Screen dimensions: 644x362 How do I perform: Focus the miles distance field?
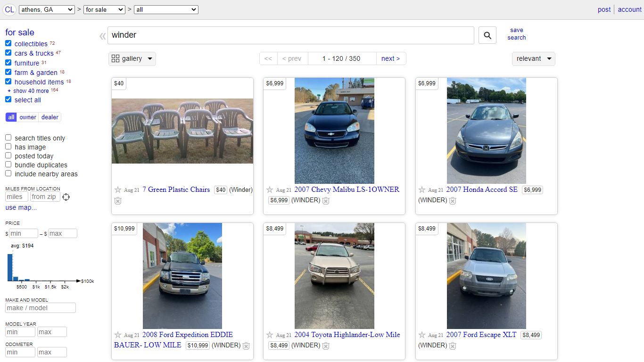(x=17, y=197)
